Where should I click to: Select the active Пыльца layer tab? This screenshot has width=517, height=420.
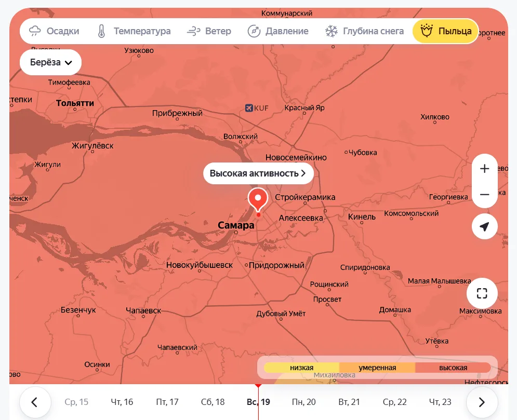click(x=445, y=31)
